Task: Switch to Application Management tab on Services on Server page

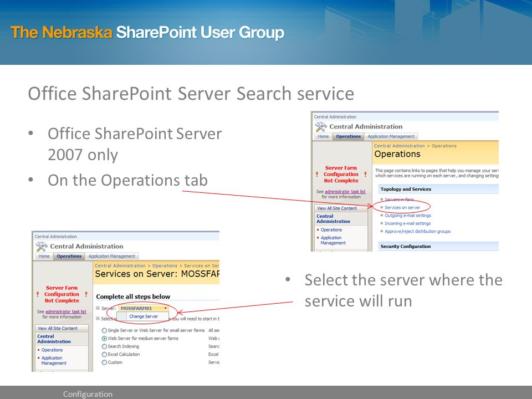Action: point(111,256)
